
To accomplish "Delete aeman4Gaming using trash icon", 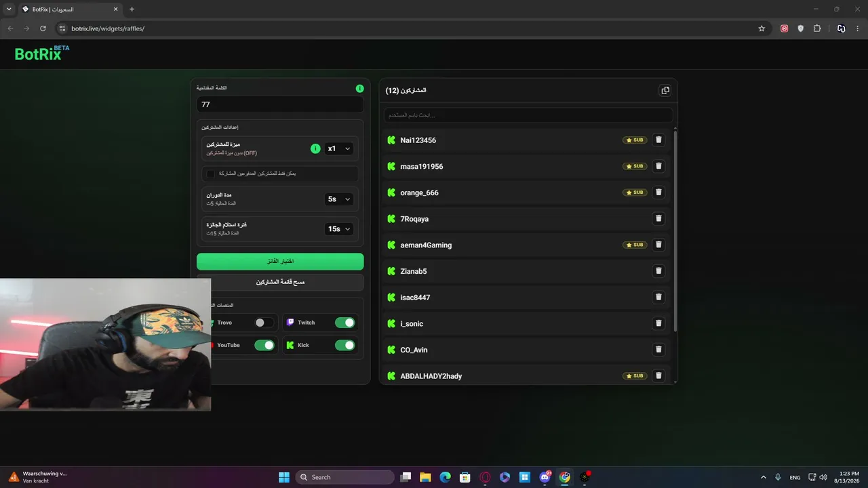I will 658,245.
